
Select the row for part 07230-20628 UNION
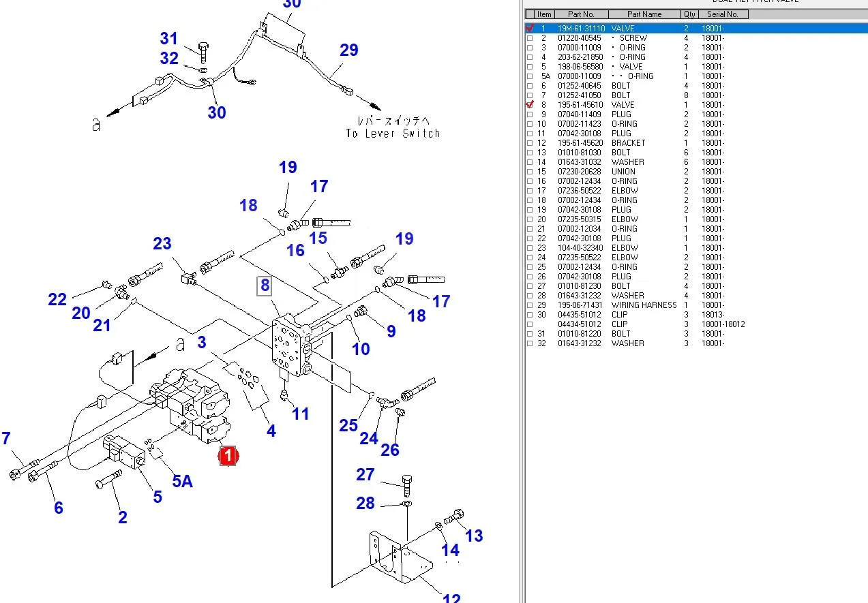695,172
